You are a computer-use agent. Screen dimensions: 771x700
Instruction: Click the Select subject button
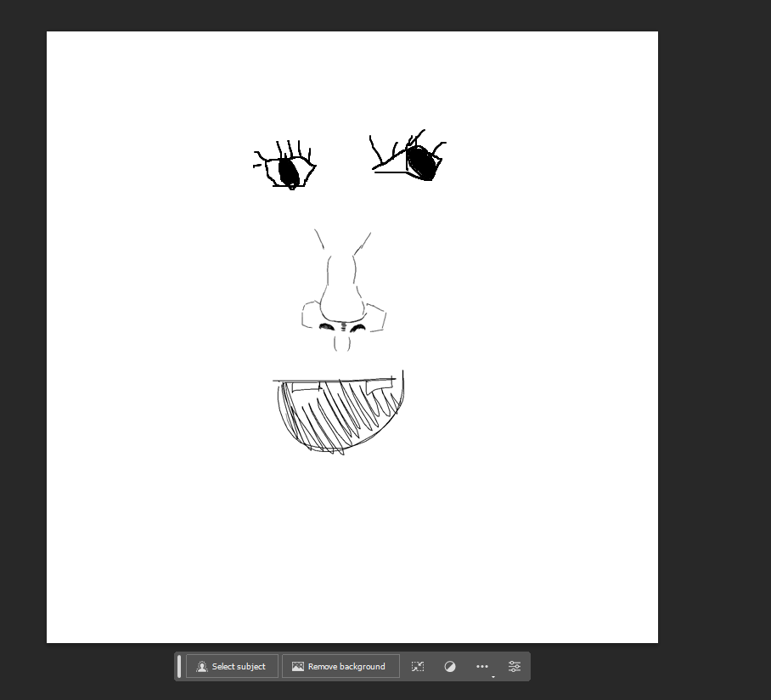pos(231,667)
